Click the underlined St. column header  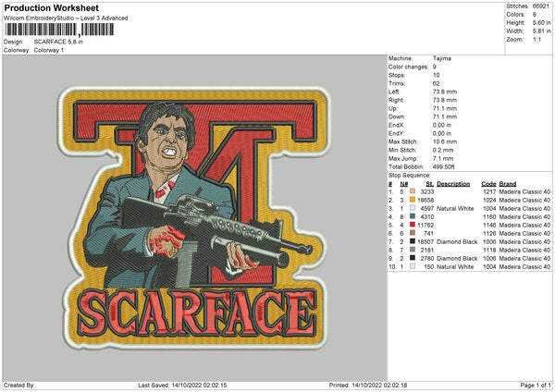pos(430,184)
